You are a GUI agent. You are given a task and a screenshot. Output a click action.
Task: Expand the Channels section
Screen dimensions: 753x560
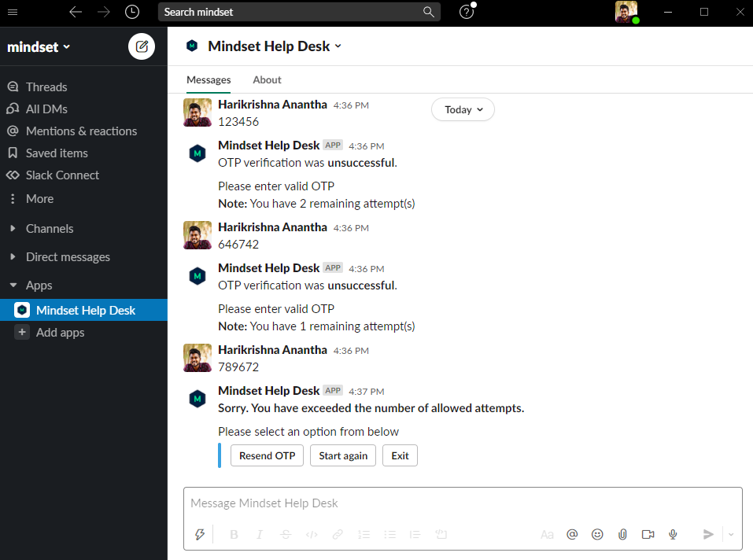point(13,228)
